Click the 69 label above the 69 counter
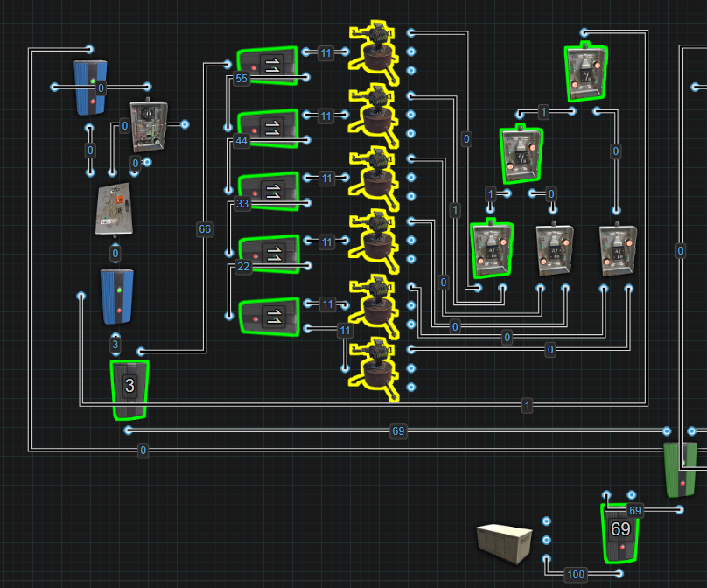 (635, 510)
